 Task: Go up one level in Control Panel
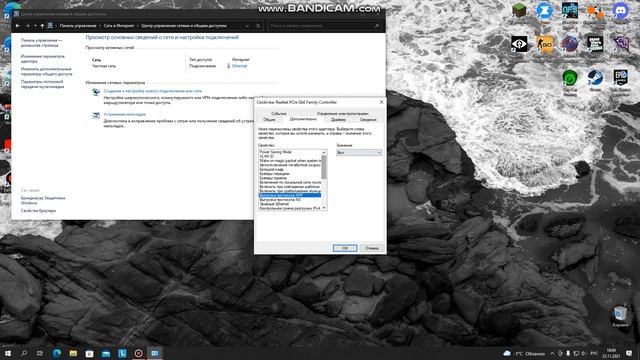tap(42, 26)
